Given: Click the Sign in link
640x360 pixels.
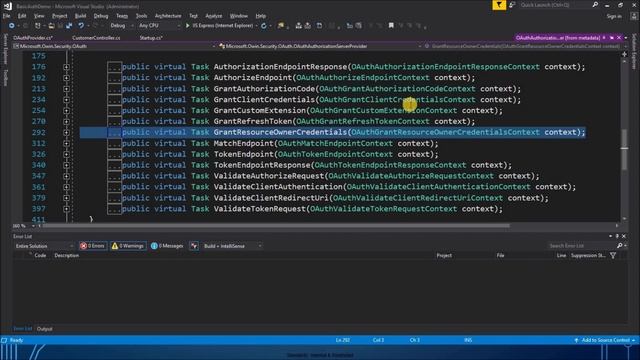Looking at the screenshot, I should (614, 16).
